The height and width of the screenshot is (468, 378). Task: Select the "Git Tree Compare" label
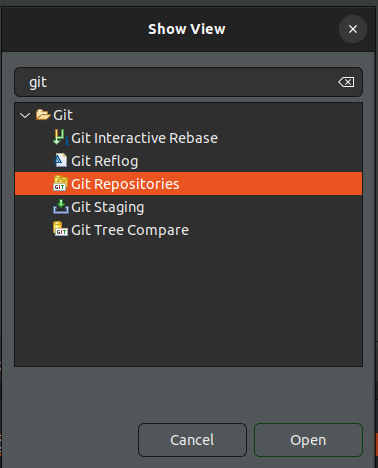point(130,230)
